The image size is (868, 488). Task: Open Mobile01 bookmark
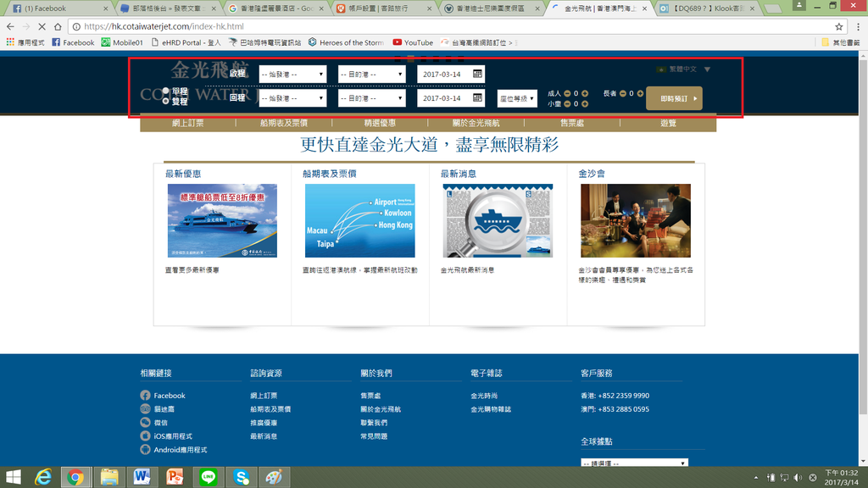point(122,42)
